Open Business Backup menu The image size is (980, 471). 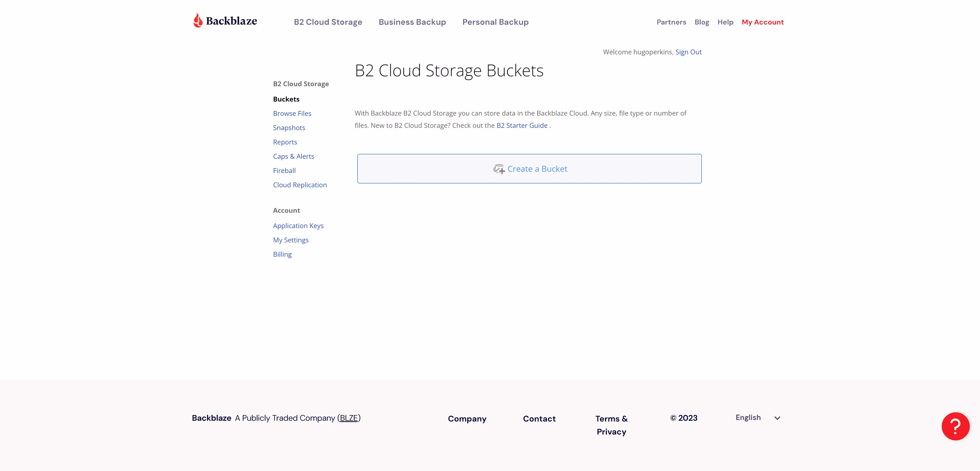412,22
